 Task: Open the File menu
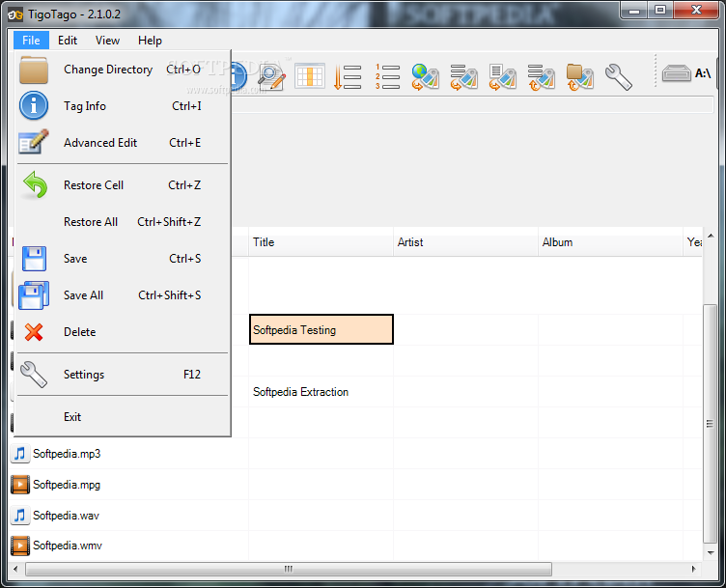click(x=31, y=41)
